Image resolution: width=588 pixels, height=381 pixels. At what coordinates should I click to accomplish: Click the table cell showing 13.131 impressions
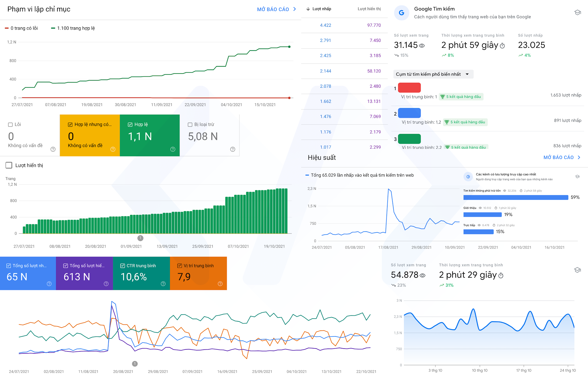tap(374, 101)
